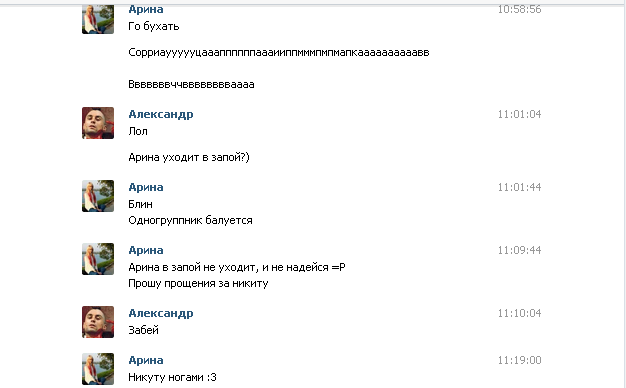Click the 11:01:44 timestamp

[x=519, y=187]
